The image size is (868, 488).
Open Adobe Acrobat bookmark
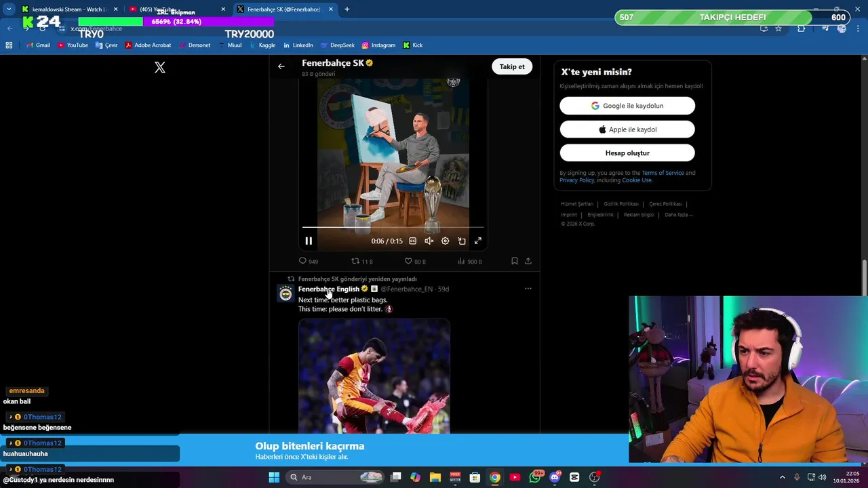pyautogui.click(x=148, y=45)
